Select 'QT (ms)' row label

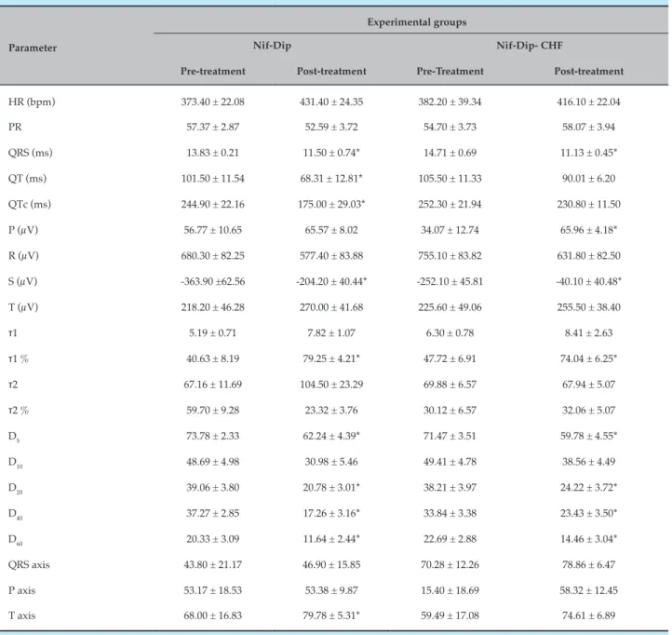pos(27,179)
